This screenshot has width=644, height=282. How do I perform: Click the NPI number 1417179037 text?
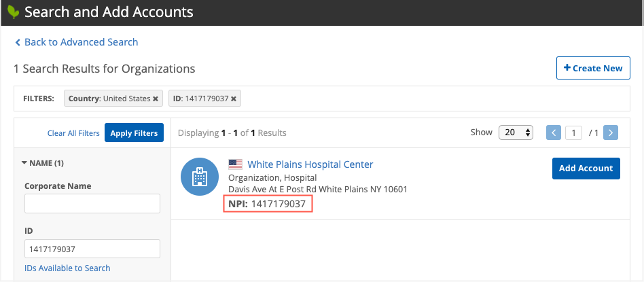[279, 203]
